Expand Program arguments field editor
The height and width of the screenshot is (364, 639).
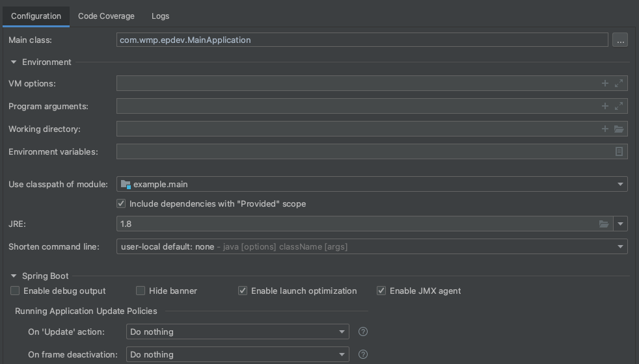(x=619, y=106)
